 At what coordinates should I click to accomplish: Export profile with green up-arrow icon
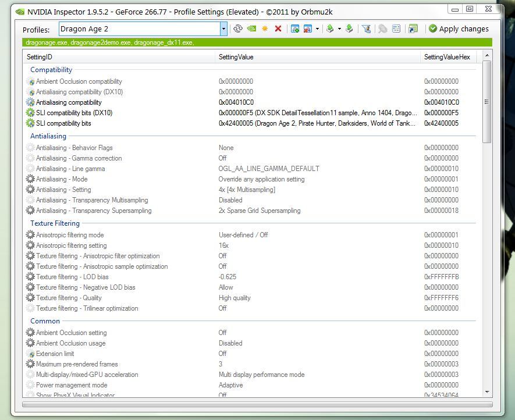330,29
